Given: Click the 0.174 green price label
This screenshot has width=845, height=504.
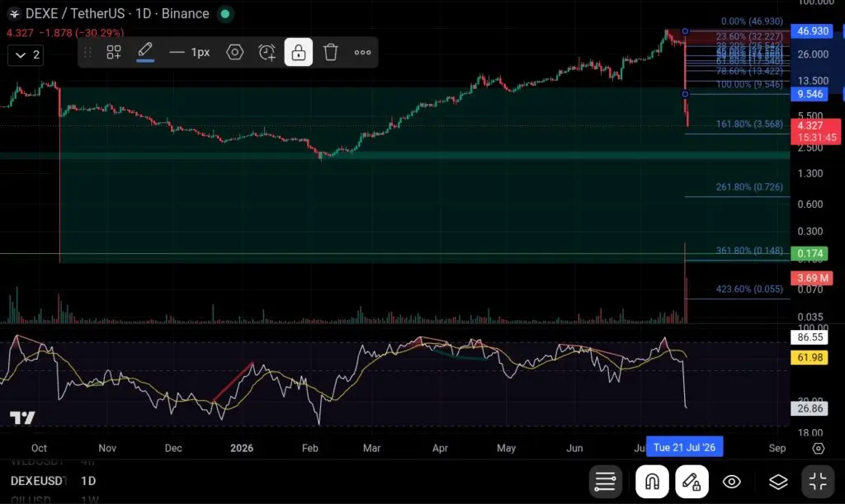Looking at the screenshot, I should pos(809,253).
